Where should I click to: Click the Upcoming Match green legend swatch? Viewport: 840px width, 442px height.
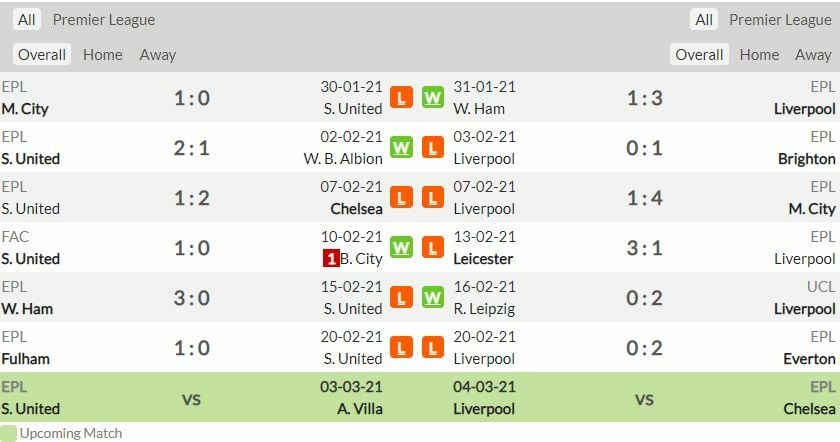9,433
